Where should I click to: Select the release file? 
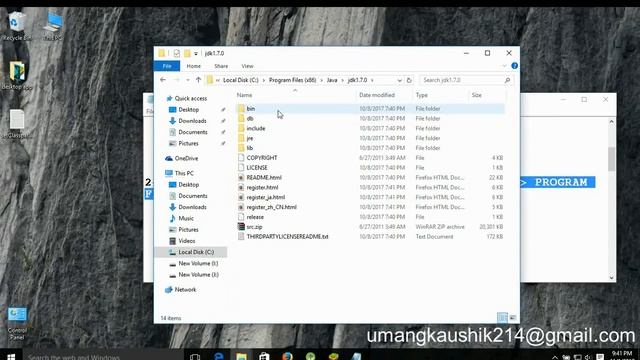[255, 217]
